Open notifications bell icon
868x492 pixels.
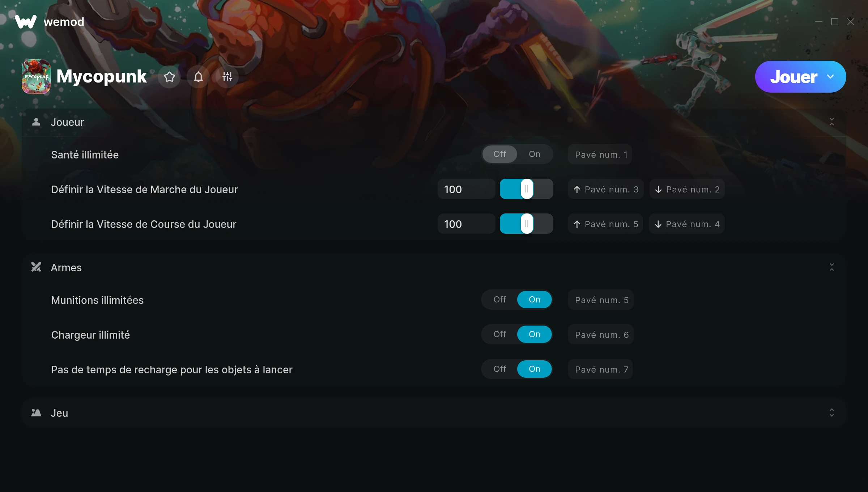pos(198,77)
